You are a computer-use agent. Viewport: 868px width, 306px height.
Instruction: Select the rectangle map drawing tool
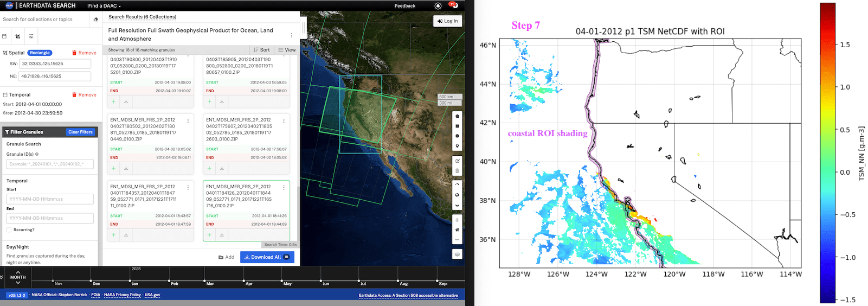point(457,126)
